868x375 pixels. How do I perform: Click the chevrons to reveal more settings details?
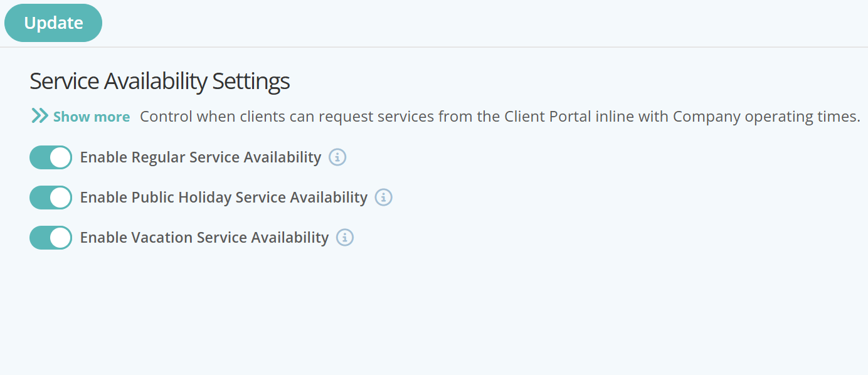point(40,115)
